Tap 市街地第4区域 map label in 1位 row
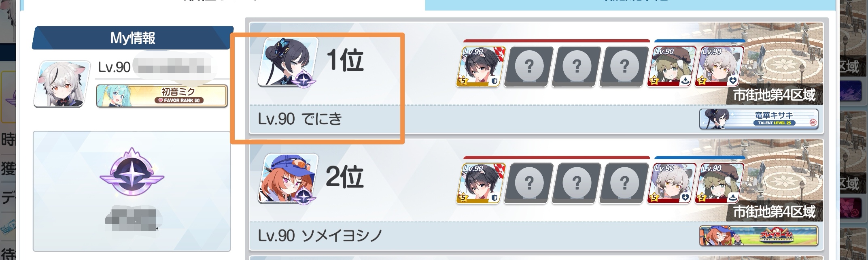 click(774, 95)
